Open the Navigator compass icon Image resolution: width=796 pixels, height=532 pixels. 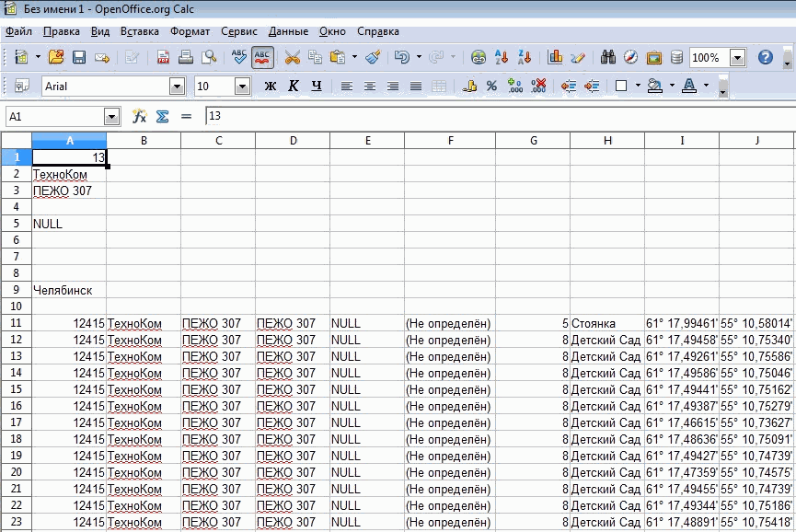point(630,57)
